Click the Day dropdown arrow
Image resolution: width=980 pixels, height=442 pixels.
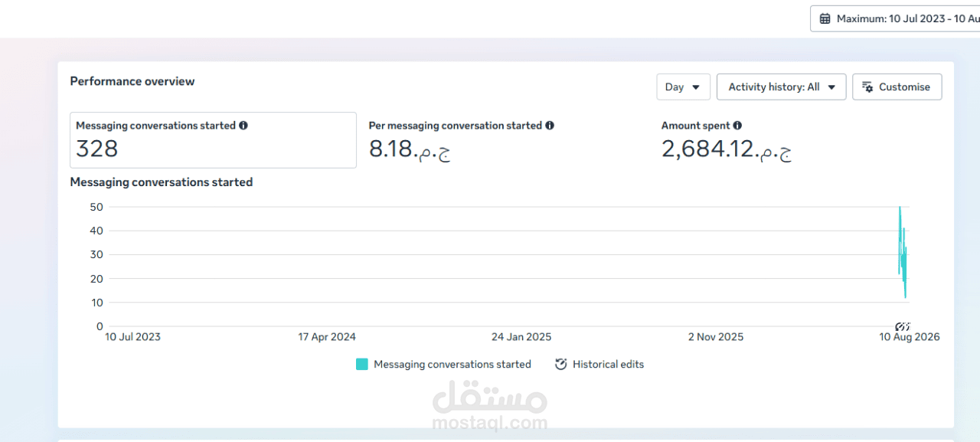pos(695,87)
